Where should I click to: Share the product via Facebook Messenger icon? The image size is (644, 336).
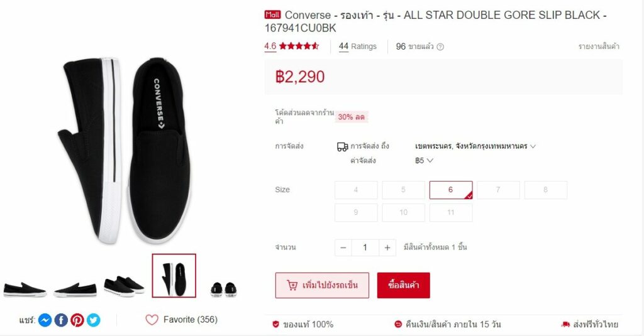(45, 320)
